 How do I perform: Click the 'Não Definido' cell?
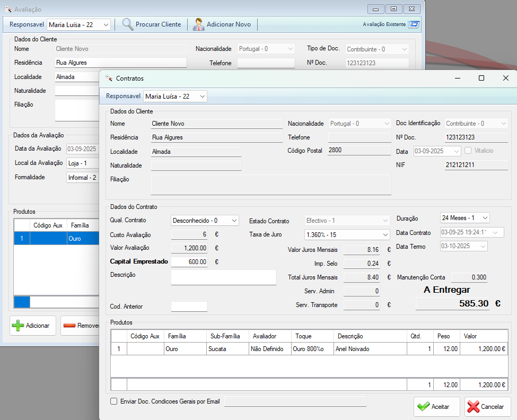tap(270, 349)
